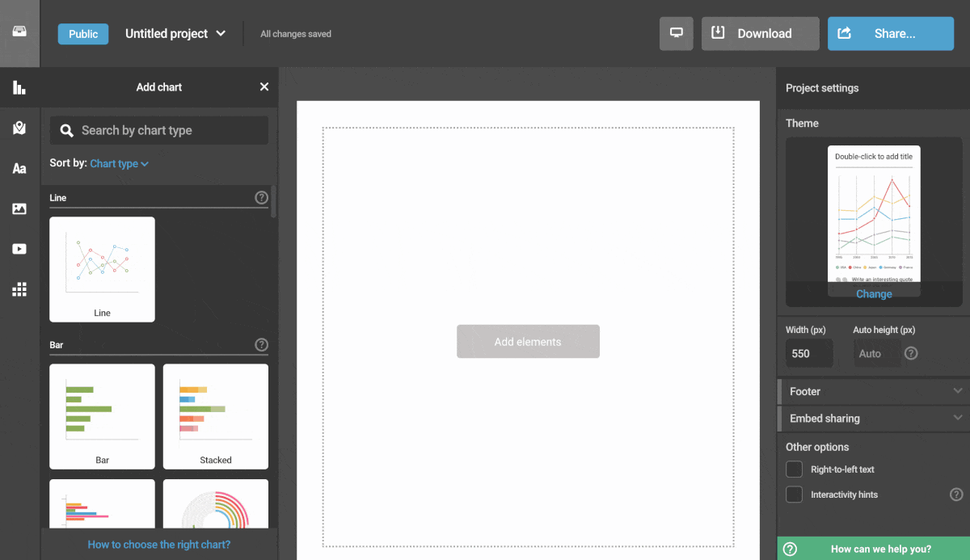This screenshot has height=560, width=970.
Task: Select the Bar chart thumbnail
Action: [x=102, y=416]
